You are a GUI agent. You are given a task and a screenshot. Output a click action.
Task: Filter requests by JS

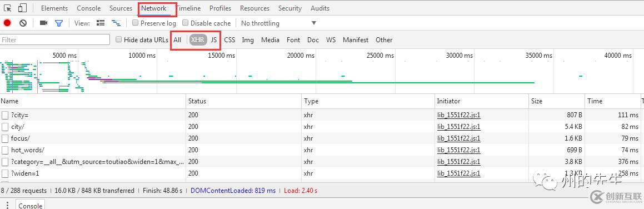214,40
